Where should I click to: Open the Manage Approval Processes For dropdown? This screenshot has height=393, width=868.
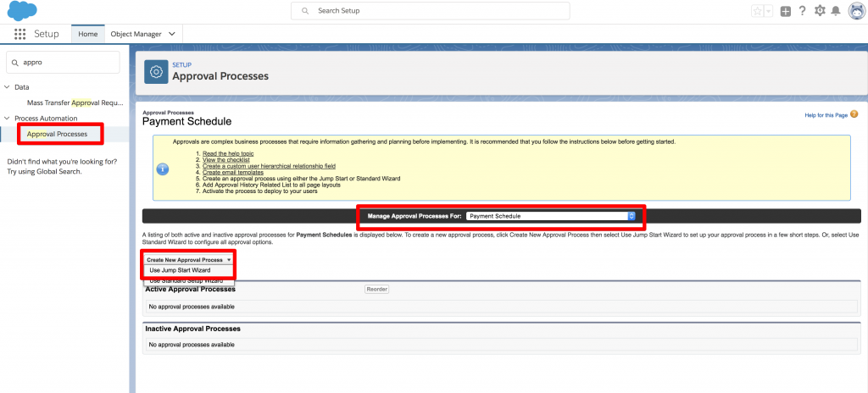pyautogui.click(x=552, y=216)
